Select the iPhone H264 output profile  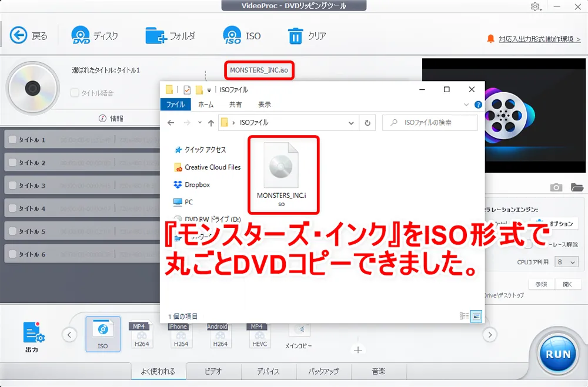181,335
